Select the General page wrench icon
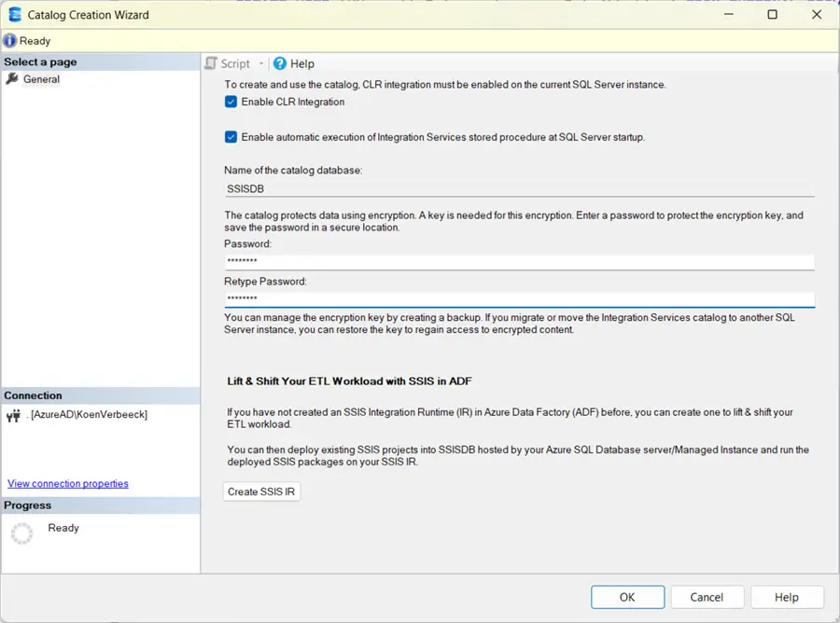 [12, 79]
